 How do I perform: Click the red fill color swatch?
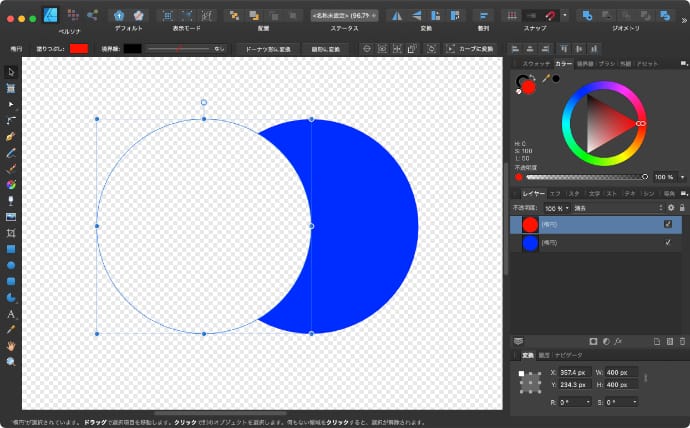click(x=79, y=48)
